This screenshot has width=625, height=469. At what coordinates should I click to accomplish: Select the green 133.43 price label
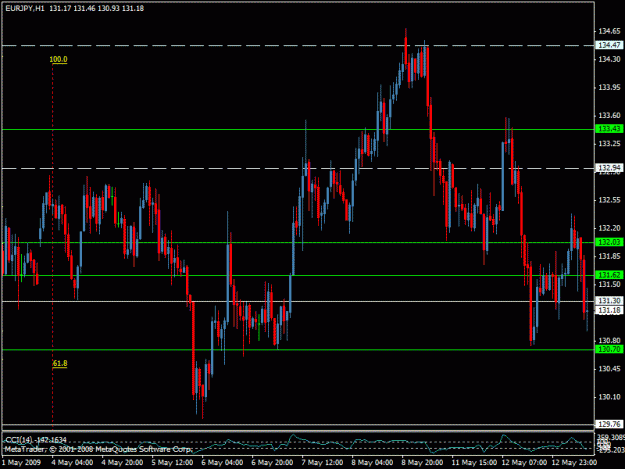609,129
